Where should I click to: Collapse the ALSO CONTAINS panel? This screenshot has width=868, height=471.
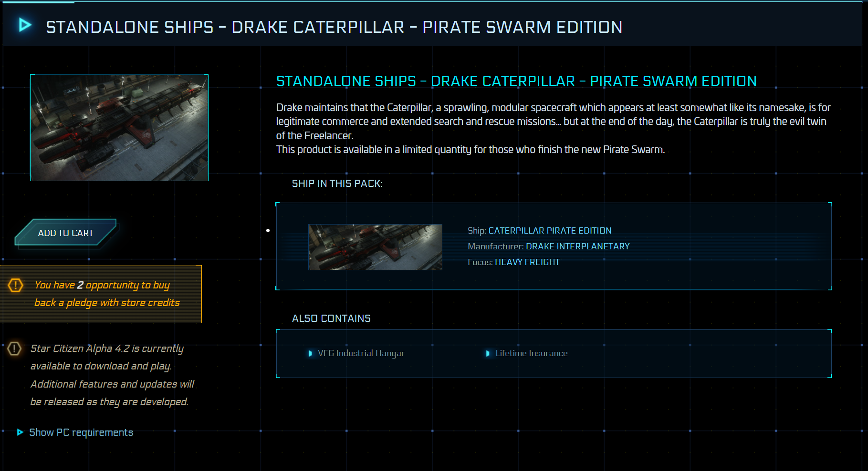tap(331, 318)
